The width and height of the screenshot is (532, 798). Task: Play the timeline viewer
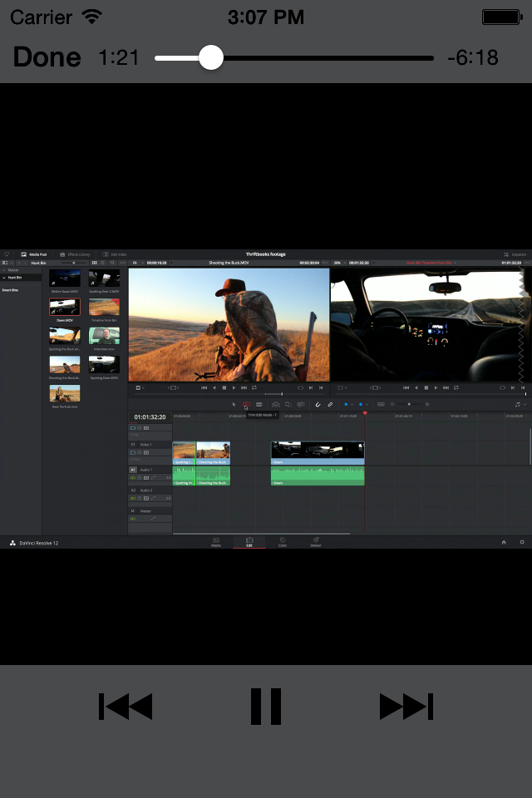click(436, 388)
